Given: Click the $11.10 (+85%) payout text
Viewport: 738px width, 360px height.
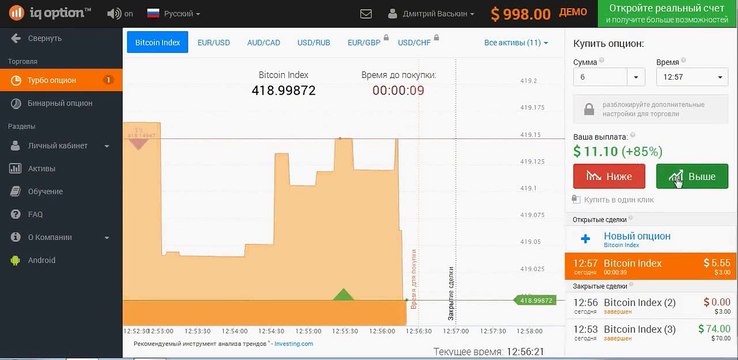Looking at the screenshot, I should point(618,151).
